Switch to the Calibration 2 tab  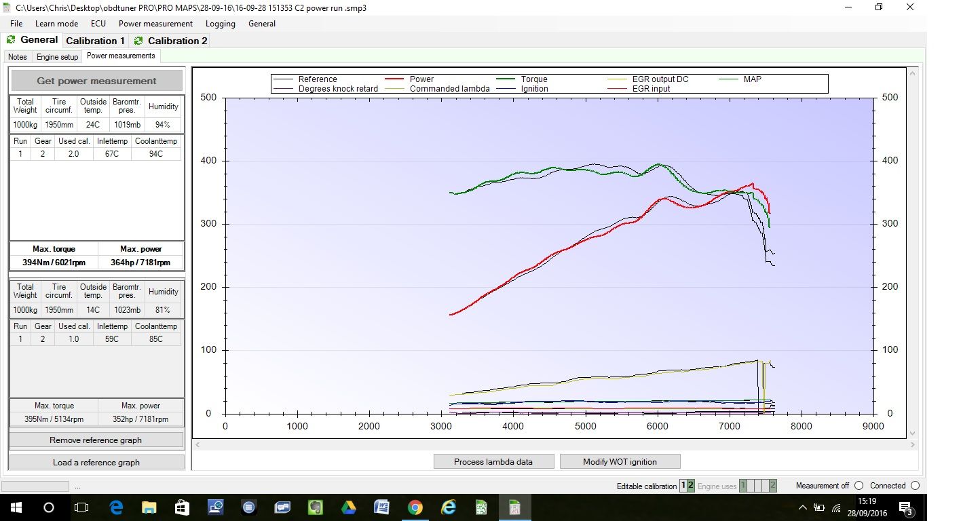point(170,41)
